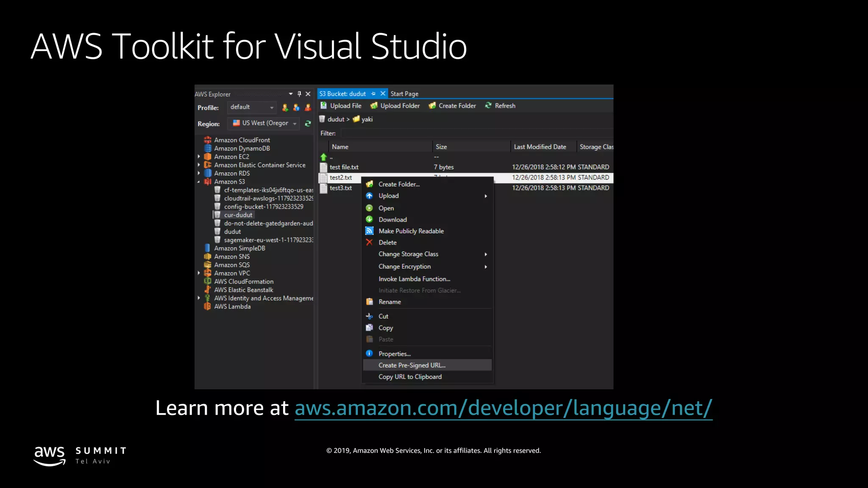Click the Amazon DynamoDB service icon
This screenshot has width=868, height=488.
coord(208,148)
